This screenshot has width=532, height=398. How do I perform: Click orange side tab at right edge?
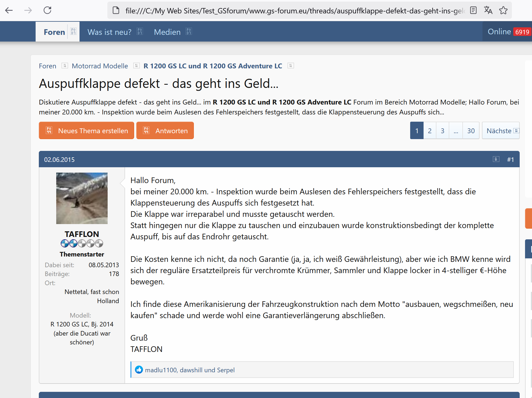coord(529,218)
